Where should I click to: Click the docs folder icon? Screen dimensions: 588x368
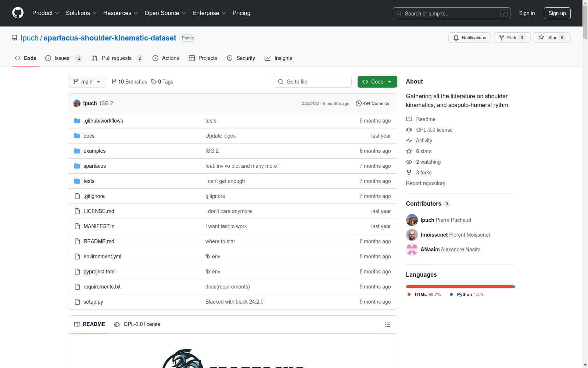[x=77, y=136]
